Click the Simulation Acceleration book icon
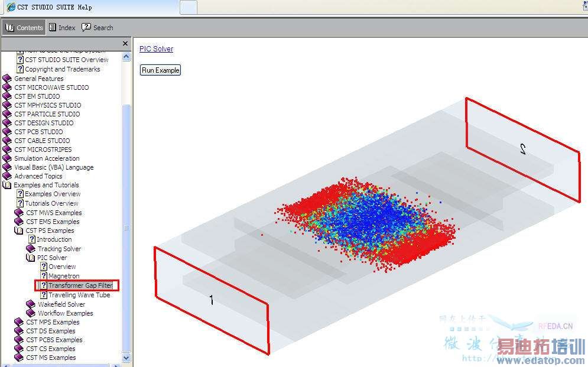The image size is (588, 367). [7, 158]
